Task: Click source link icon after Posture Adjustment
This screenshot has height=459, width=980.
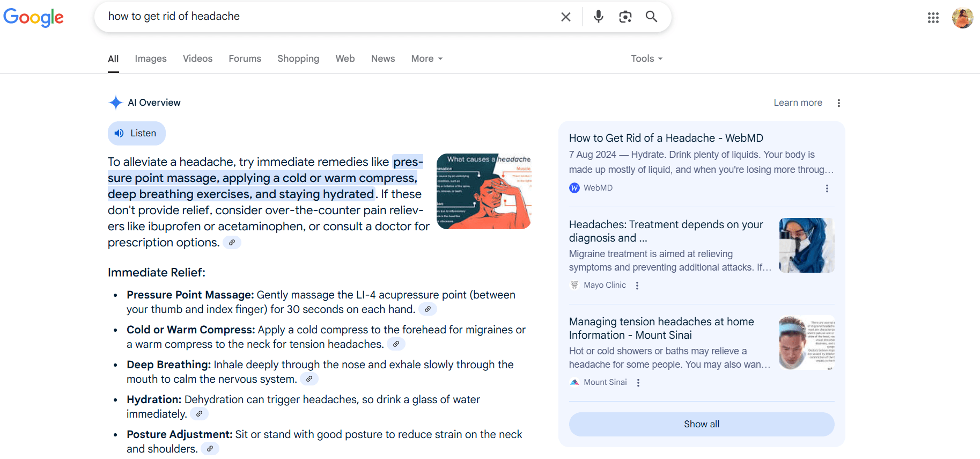Action: pos(210,449)
